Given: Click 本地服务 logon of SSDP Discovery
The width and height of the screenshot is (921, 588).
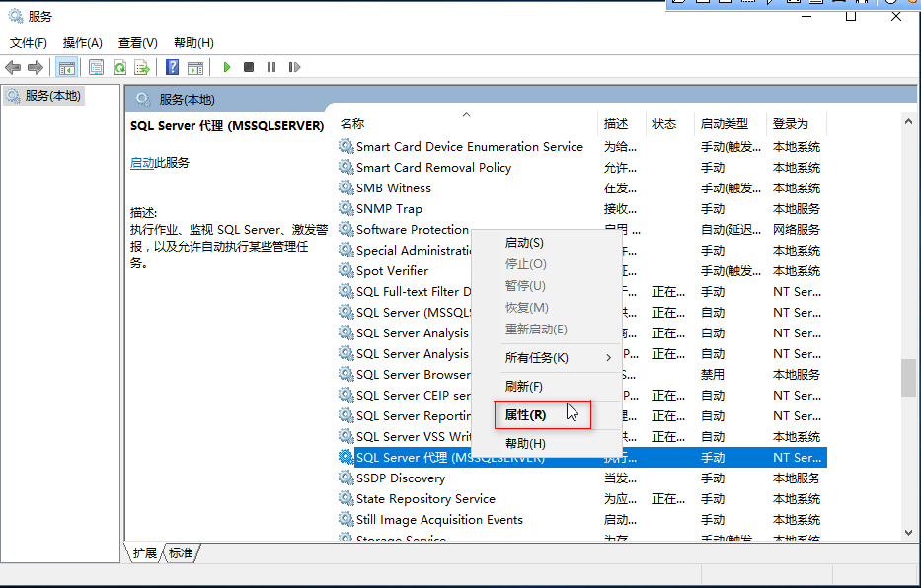Looking at the screenshot, I should coord(796,478).
